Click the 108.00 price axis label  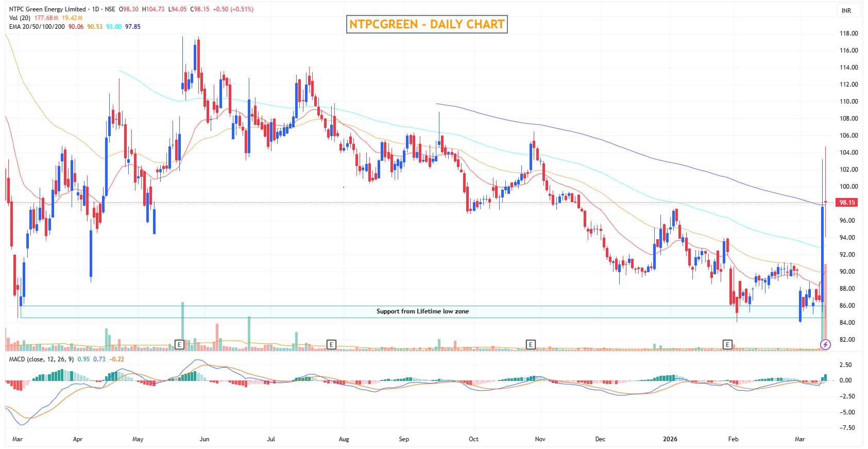point(848,119)
